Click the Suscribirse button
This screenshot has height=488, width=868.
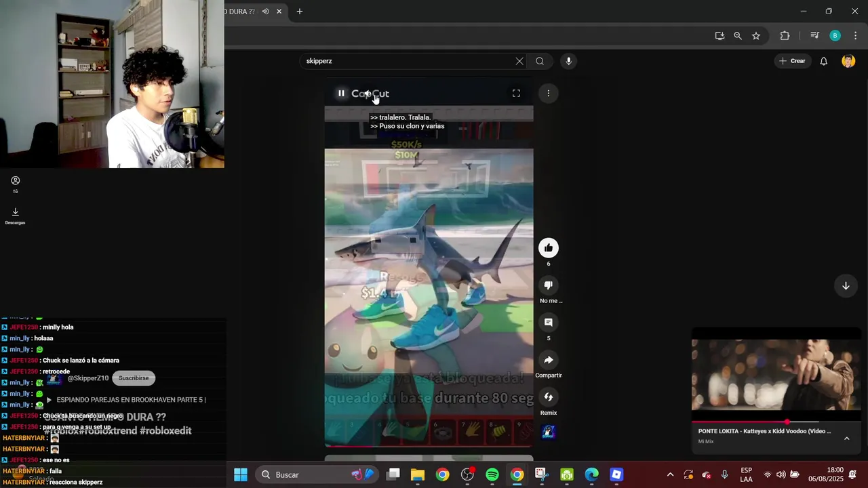[134, 378]
